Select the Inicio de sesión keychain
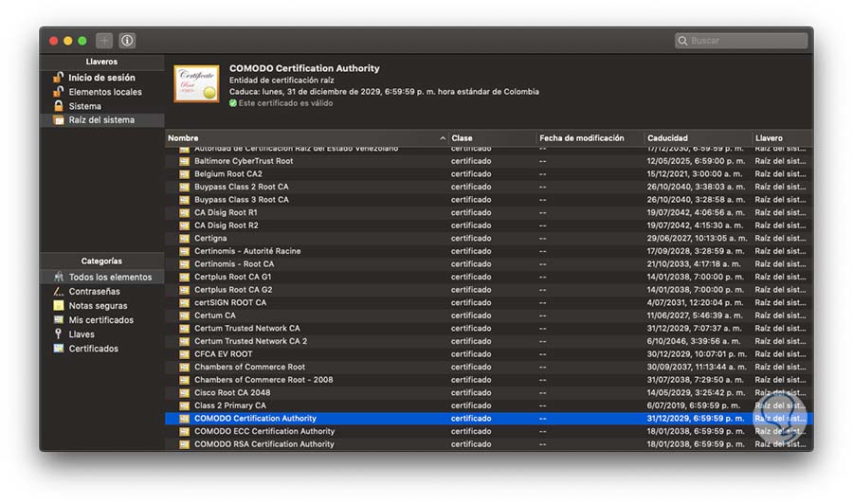853x504 pixels. click(x=101, y=78)
